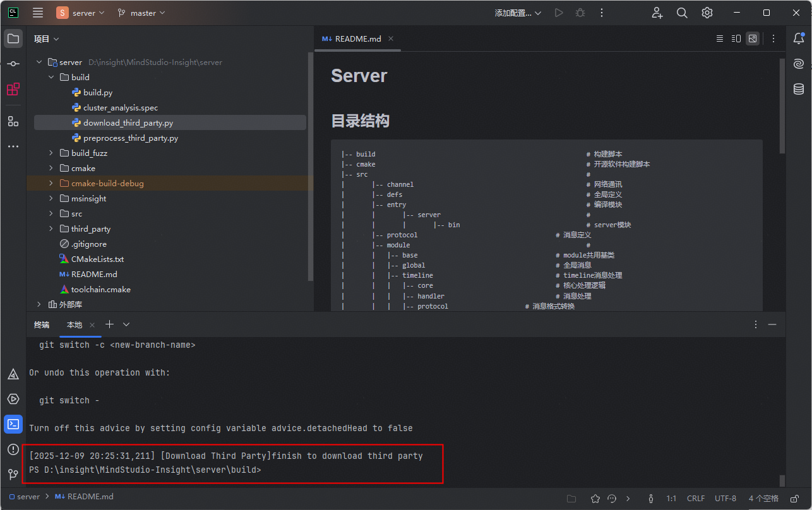Click the UTF-8 encoding indicator
The height and width of the screenshot is (510, 812).
pos(725,499)
